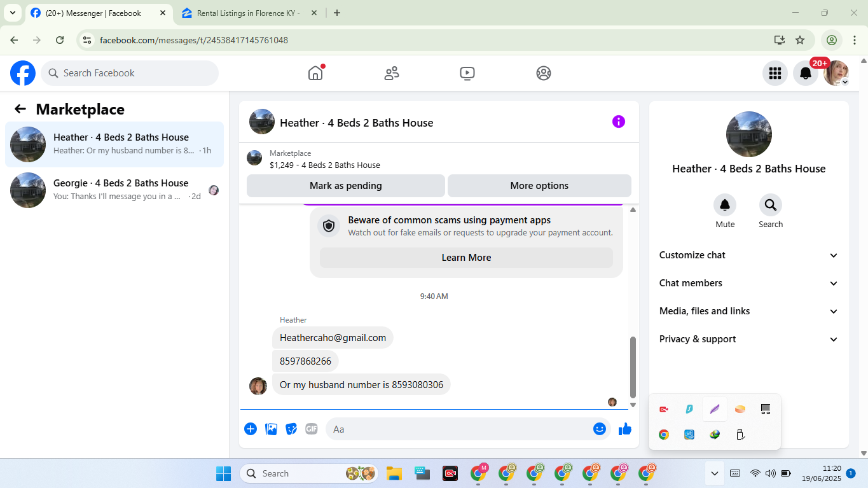Open the Facebook Home feed icon

coord(315,73)
